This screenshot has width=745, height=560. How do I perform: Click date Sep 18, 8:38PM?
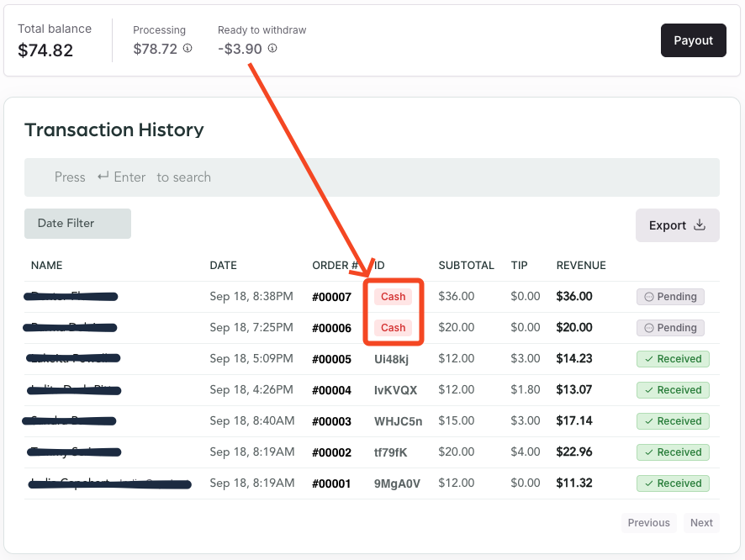click(251, 296)
